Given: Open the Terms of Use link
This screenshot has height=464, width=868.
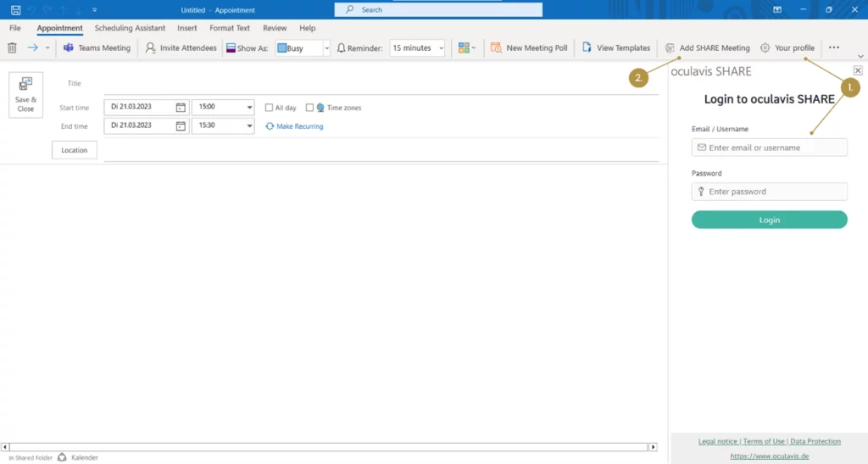Looking at the screenshot, I should [764, 441].
